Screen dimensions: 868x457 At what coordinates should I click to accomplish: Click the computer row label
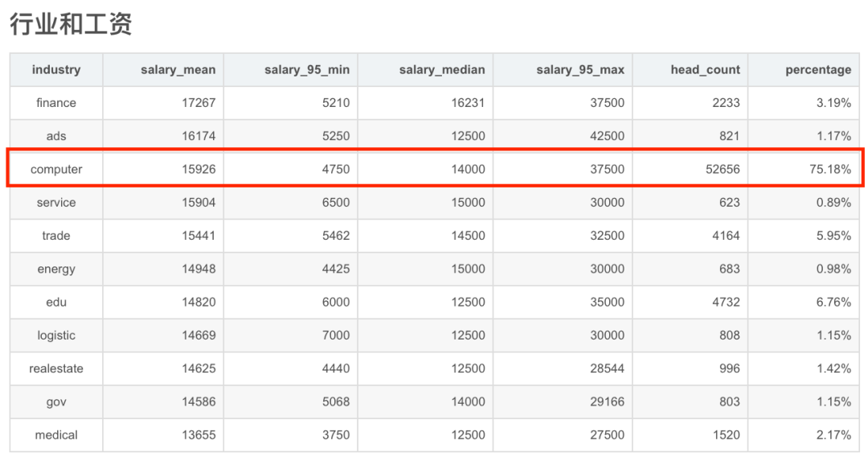pos(56,170)
